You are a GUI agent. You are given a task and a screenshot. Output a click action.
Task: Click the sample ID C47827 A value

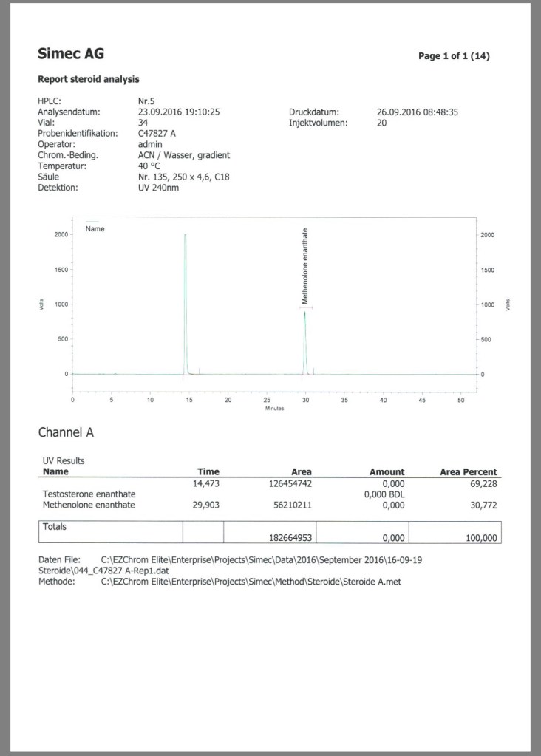156,134
